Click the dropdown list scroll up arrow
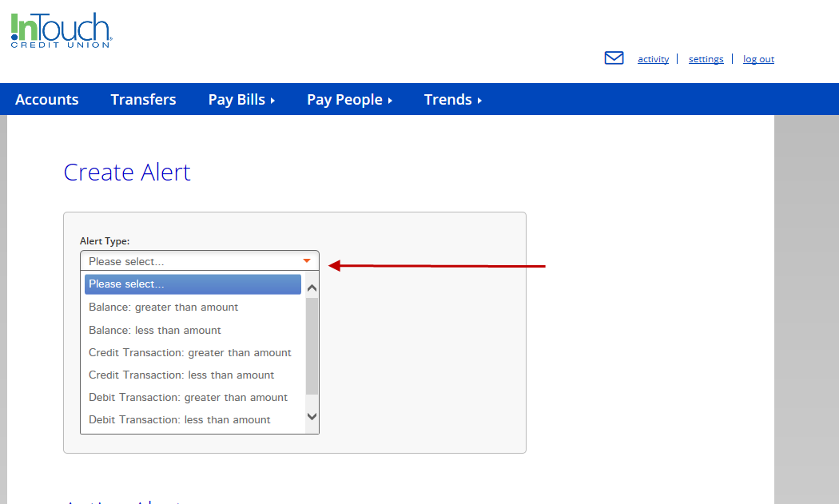Screen dimensions: 839x504 point(312,288)
